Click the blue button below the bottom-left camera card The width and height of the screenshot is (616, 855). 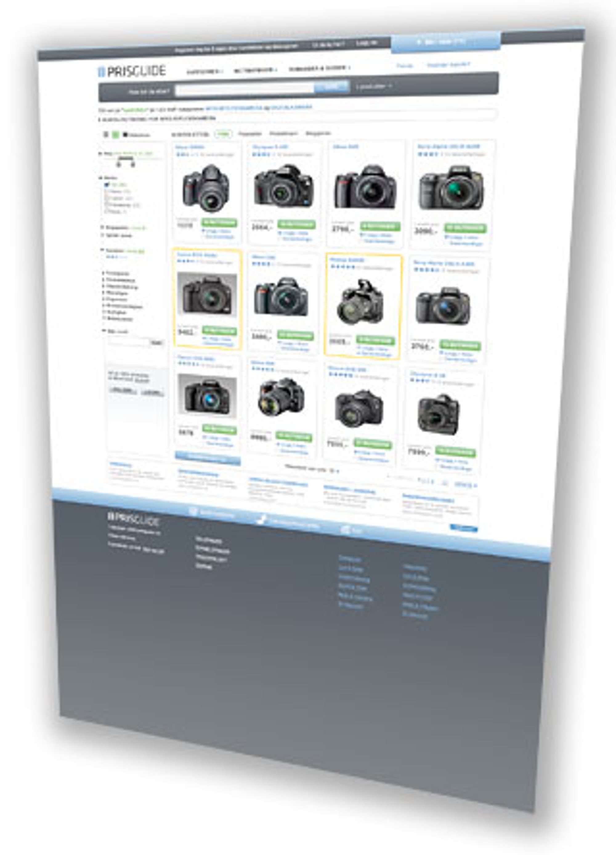tap(208, 458)
